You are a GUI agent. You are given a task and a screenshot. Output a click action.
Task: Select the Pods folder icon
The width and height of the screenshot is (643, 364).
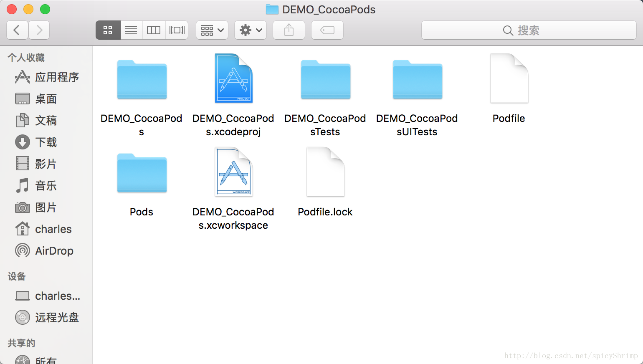coord(142,173)
